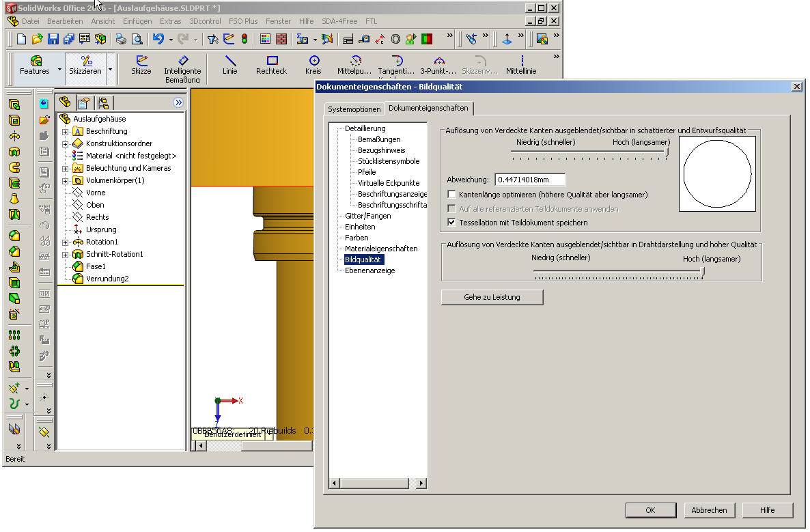
Task: Open the Features toolbar group
Action: coord(35,65)
